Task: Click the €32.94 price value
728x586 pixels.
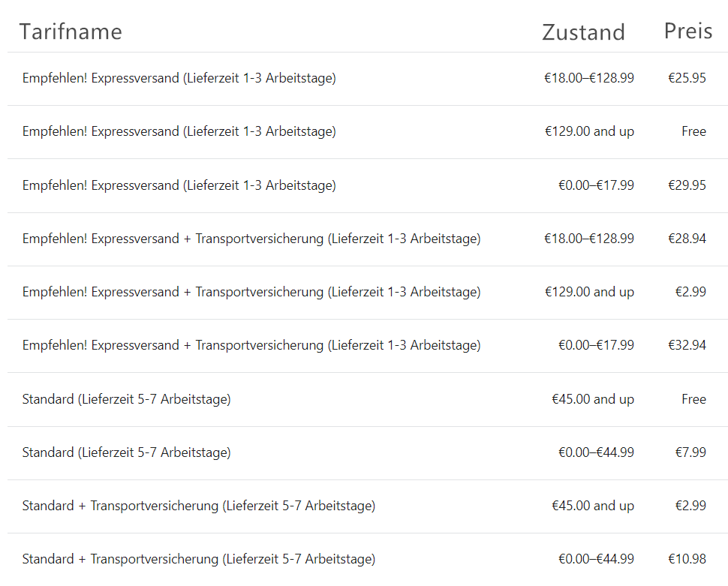Action: (687, 345)
